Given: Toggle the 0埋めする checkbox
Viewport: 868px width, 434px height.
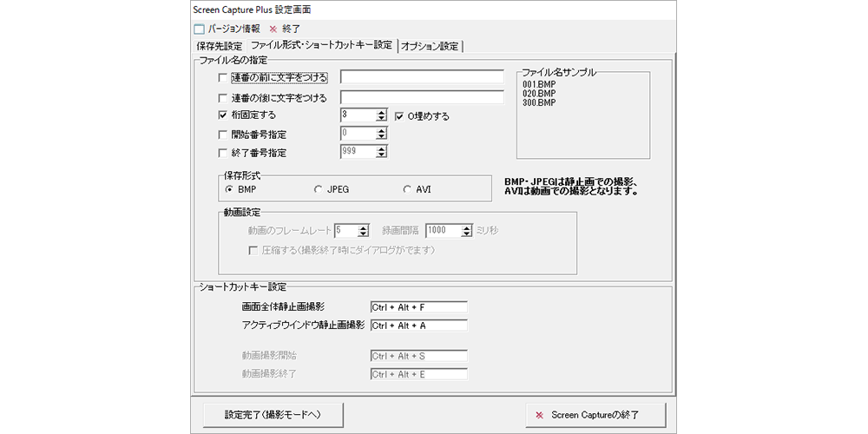Looking at the screenshot, I should click(398, 116).
